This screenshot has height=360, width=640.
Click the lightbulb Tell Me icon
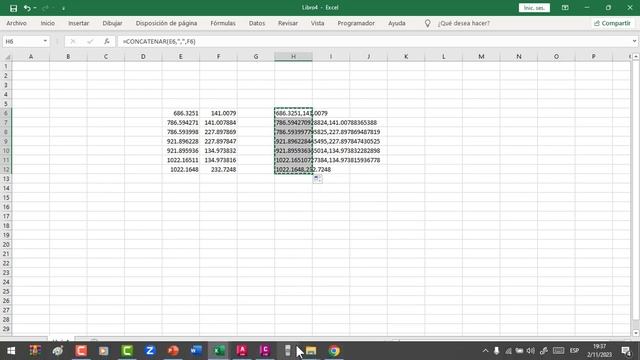click(427, 23)
